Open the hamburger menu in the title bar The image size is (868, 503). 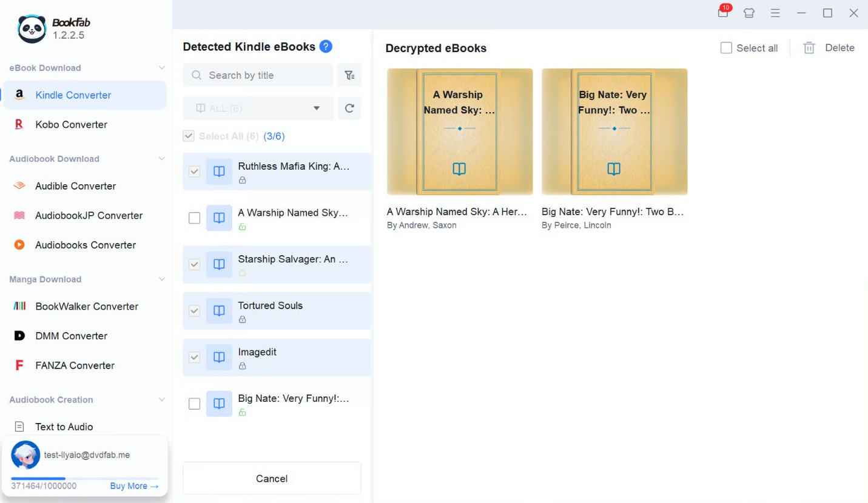(x=775, y=13)
